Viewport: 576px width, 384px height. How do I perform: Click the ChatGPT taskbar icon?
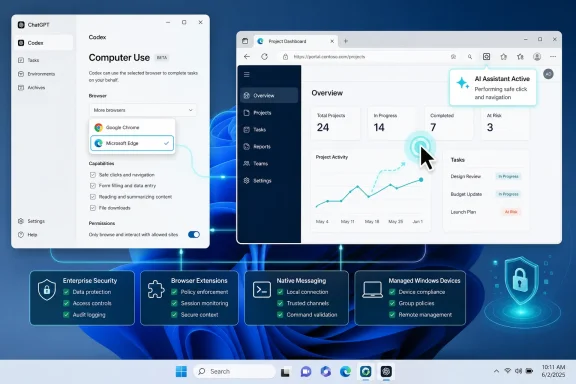tap(386, 372)
